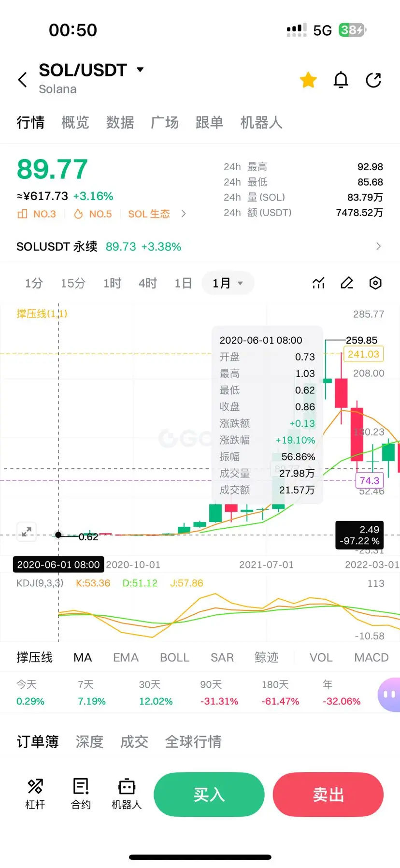Switch to the 跟单 tab
400x868 pixels.
tap(209, 122)
